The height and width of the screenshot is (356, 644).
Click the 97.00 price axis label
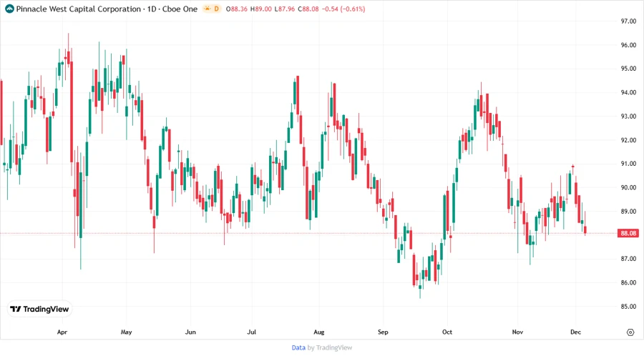click(x=628, y=21)
